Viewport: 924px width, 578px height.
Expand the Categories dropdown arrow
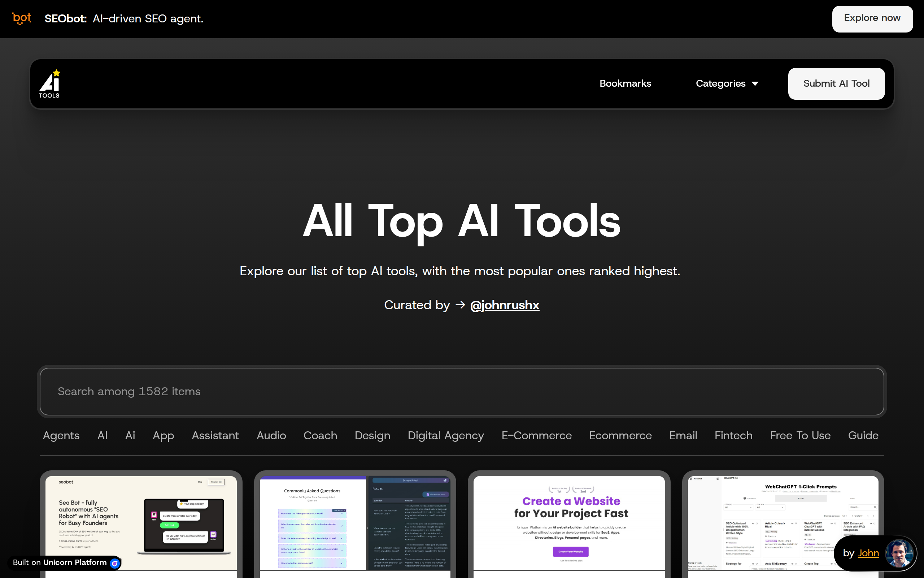pyautogui.click(x=755, y=84)
